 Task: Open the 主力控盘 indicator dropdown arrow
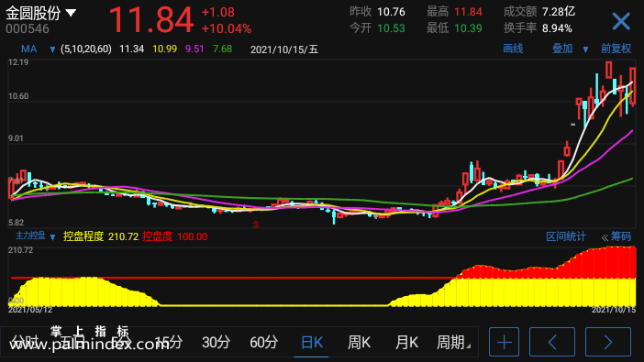[52, 236]
